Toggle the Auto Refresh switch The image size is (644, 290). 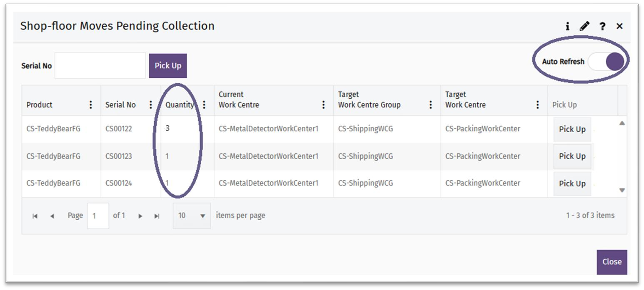pos(607,62)
